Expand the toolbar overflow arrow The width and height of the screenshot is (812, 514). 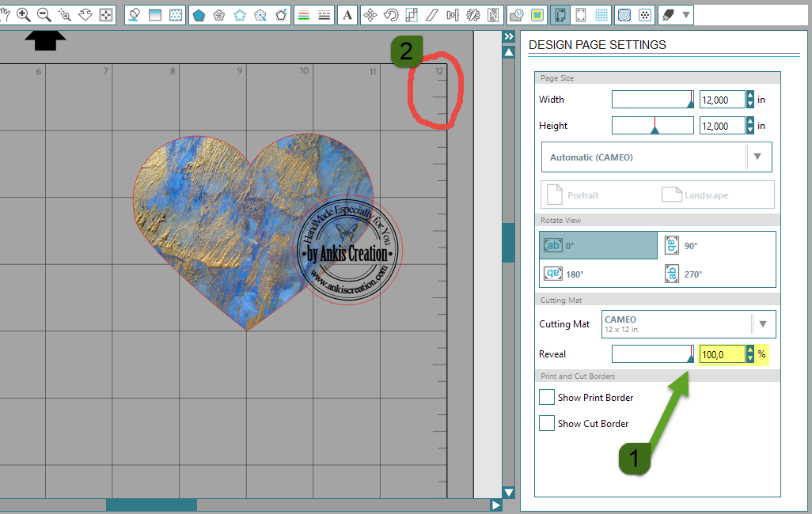tap(686, 15)
